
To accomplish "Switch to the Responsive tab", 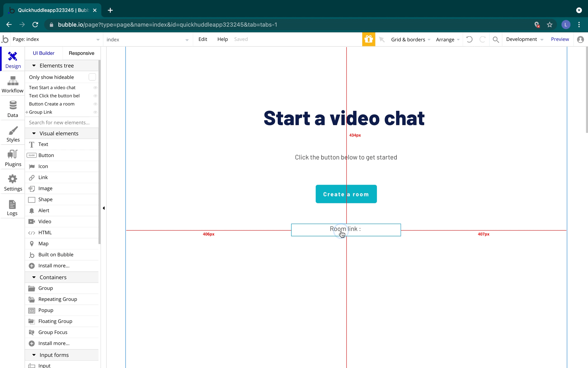I will (x=81, y=53).
